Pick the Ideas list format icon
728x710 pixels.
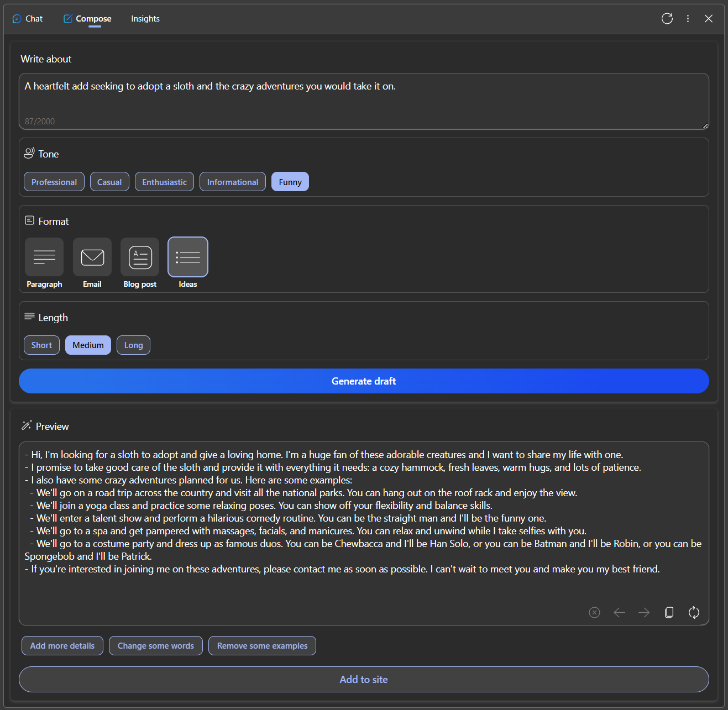click(x=188, y=257)
